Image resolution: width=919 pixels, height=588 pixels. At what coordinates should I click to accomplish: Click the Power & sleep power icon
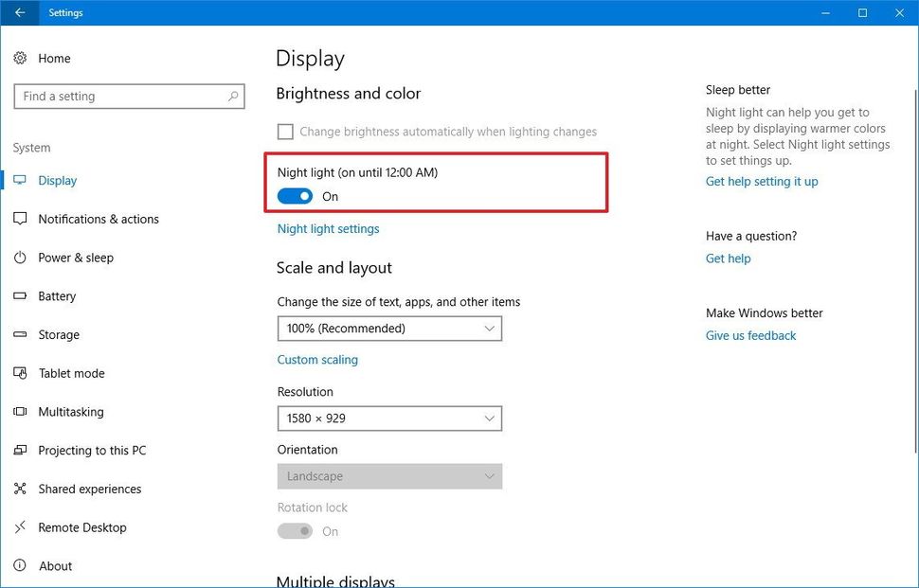(20, 258)
